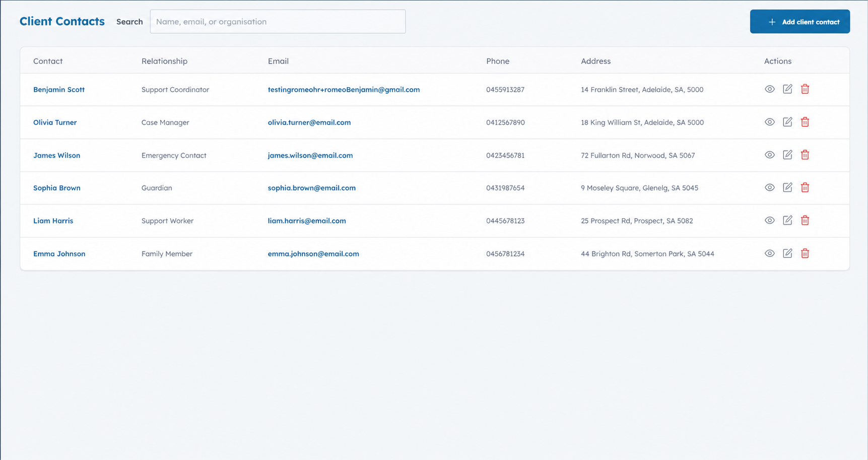The image size is (868, 460).
Task: Click the Contact column header
Action: click(48, 61)
